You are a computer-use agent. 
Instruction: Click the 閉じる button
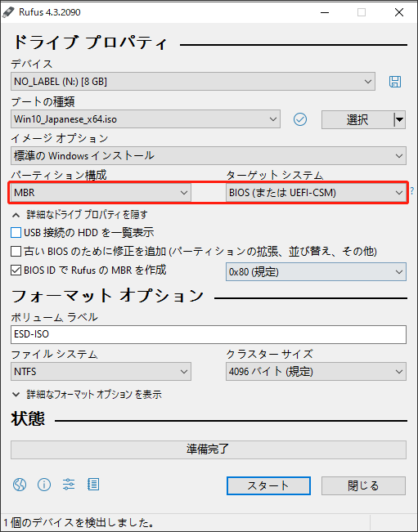(x=363, y=485)
